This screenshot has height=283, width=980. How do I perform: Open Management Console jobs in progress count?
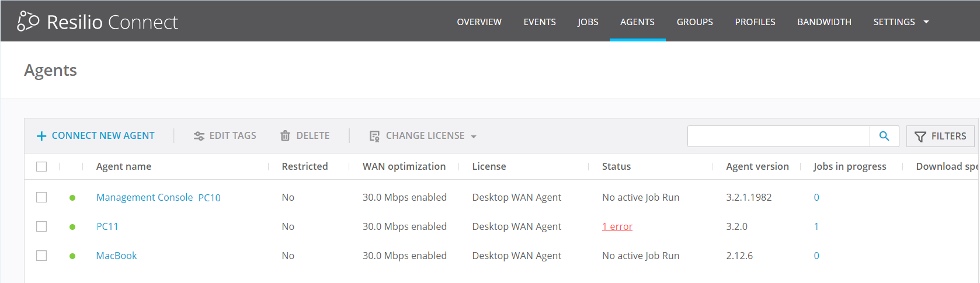(x=816, y=197)
